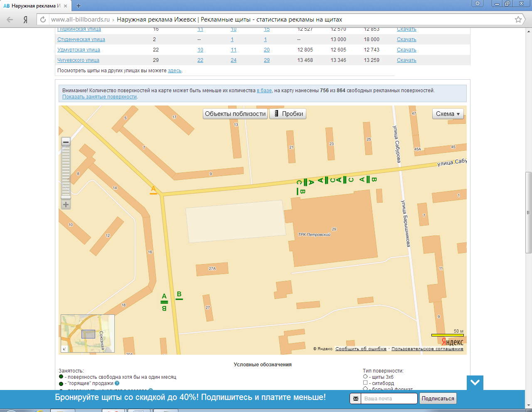This screenshot has height=412, width=532.
Task: Open help icon next to "горящие" продажи
Action: 117,383
